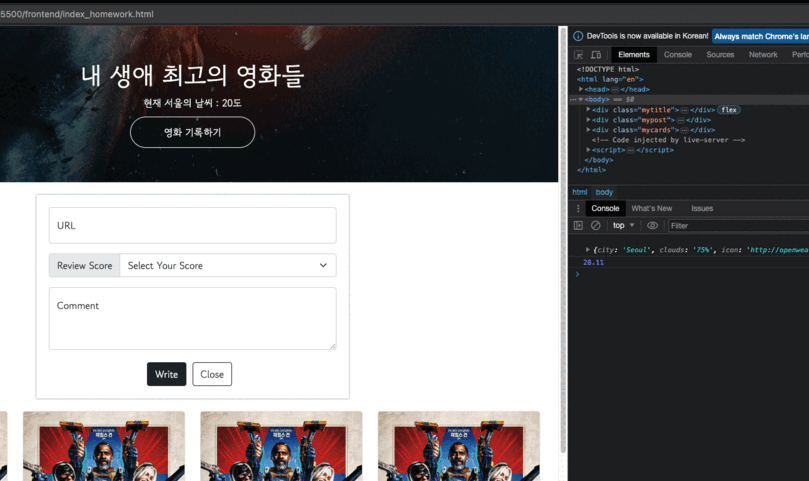Expand the div class mypost node
Image resolution: width=809 pixels, height=481 pixels.
click(x=588, y=120)
